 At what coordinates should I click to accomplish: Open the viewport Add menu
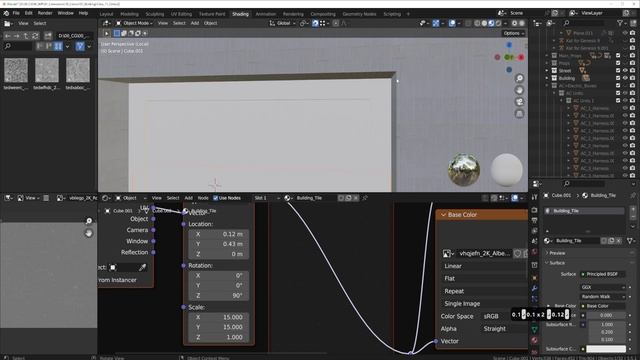coord(195,23)
